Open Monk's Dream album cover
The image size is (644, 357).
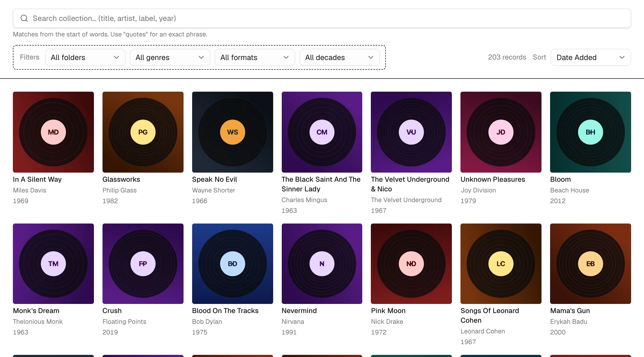tap(53, 264)
